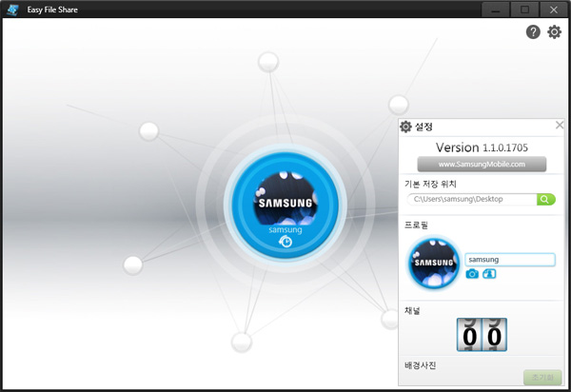Click the history clock icon under samsung
The image size is (571, 392).
pyautogui.click(x=285, y=241)
